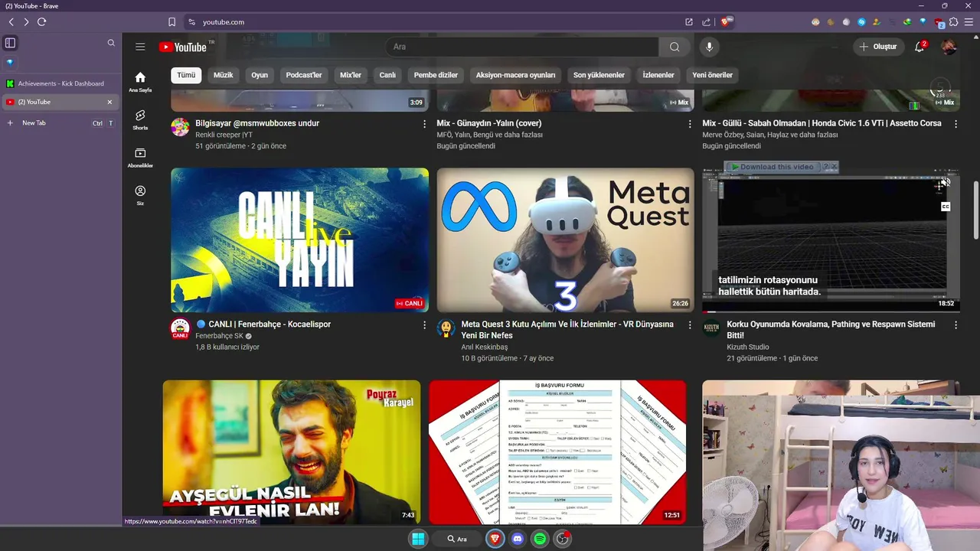The height and width of the screenshot is (551, 980).
Task: Open the İş Başvuru Formu thumbnail
Action: coord(557,452)
